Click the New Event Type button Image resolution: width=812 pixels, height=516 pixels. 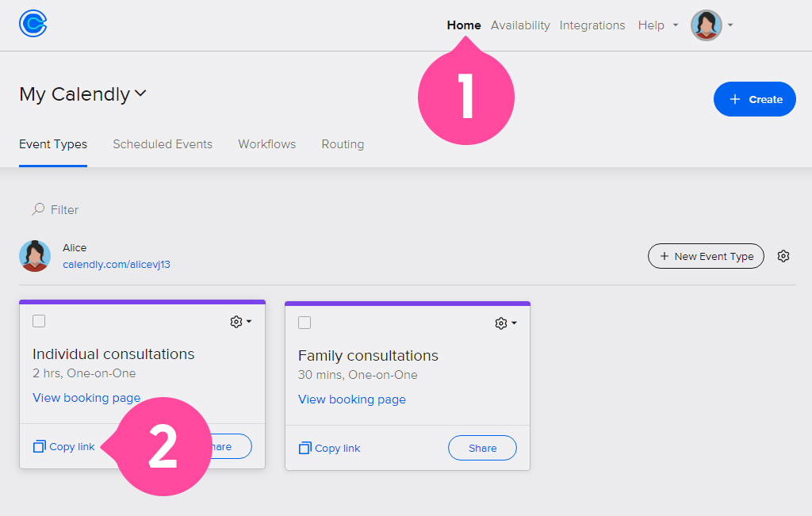(x=706, y=256)
